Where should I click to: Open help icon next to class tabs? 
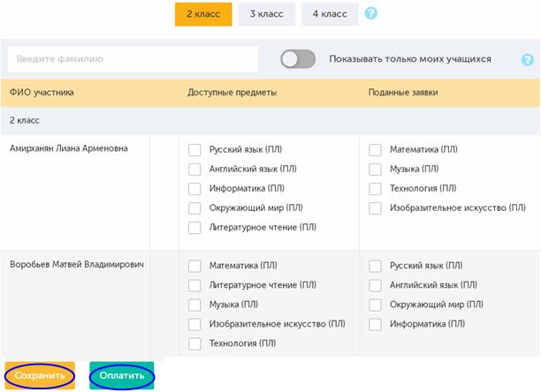click(x=371, y=13)
